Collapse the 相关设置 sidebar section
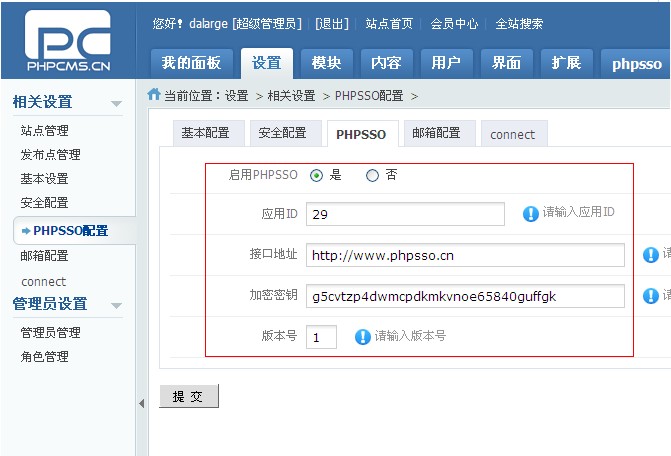The width and height of the screenshot is (671, 456). 116,104
